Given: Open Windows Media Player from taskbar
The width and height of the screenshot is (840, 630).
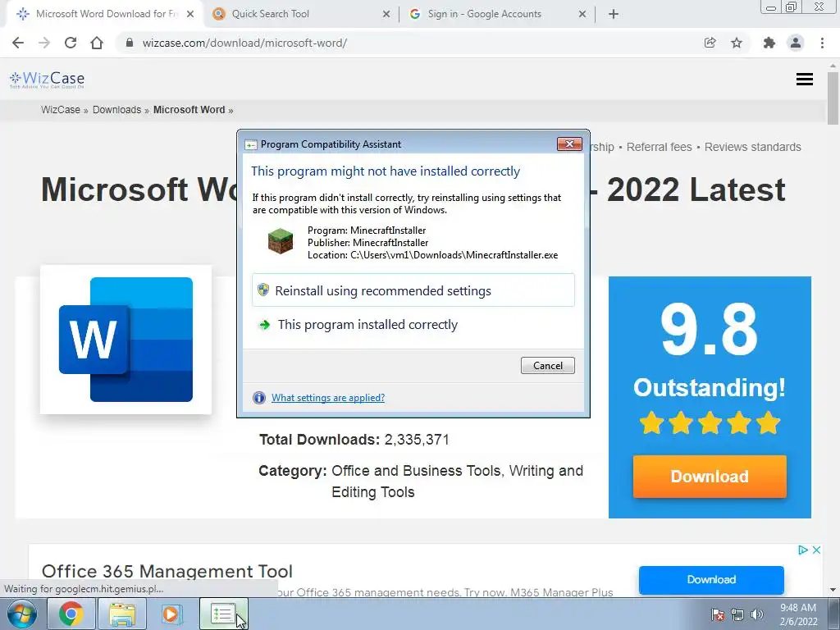Looking at the screenshot, I should 172,614.
